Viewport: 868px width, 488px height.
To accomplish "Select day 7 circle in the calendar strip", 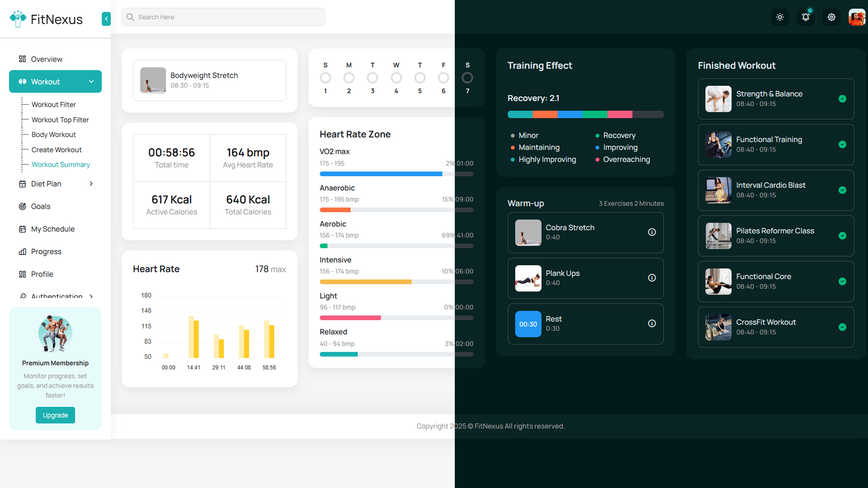I will [x=467, y=77].
